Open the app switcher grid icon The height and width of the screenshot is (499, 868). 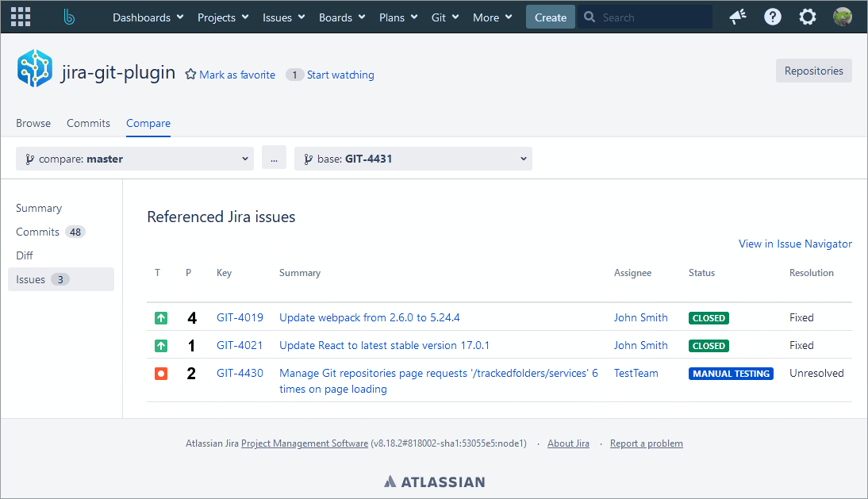[x=21, y=17]
